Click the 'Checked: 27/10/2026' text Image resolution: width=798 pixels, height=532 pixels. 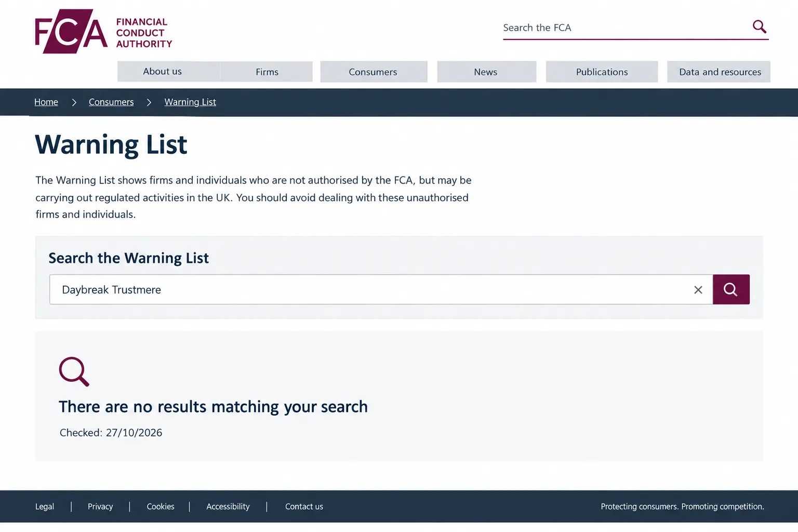click(111, 433)
